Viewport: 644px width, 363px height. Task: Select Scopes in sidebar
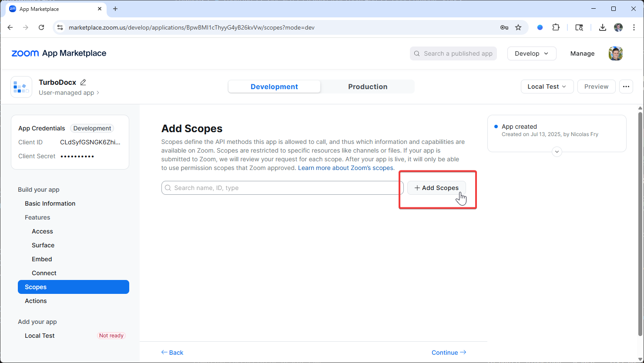click(x=74, y=287)
